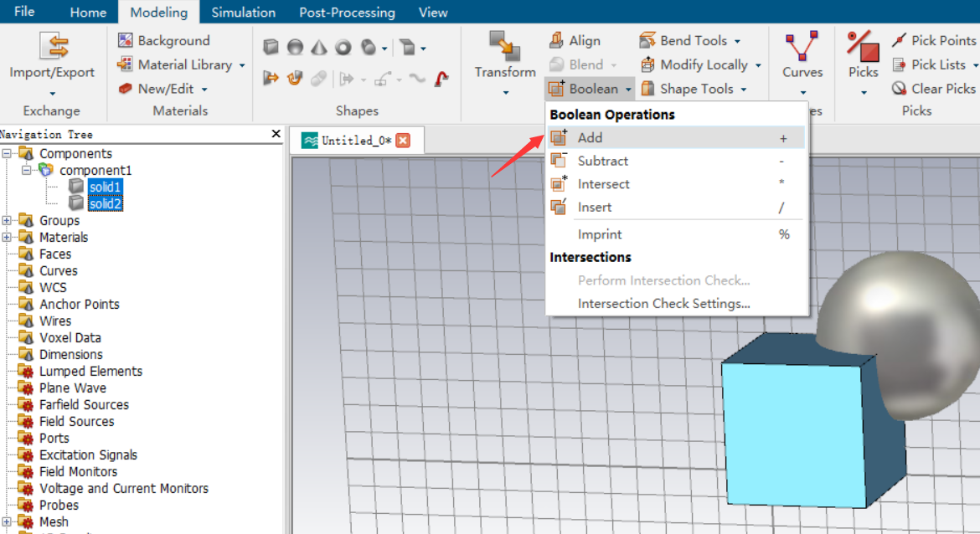Image resolution: width=980 pixels, height=534 pixels.
Task: Select Field Monitors in navigation tree
Action: pos(78,471)
